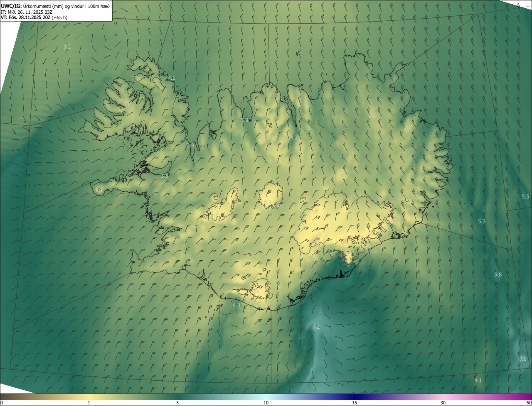Click the 5.8 value label
The image size is (532, 406).
(498, 274)
